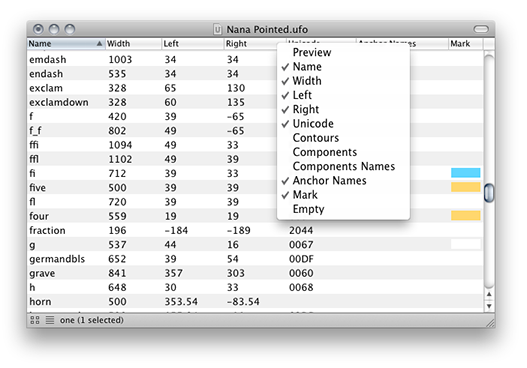Image resolution: width=527 pixels, height=368 pixels.
Task: Click the UFO document icon in title bar
Action: [x=218, y=30]
